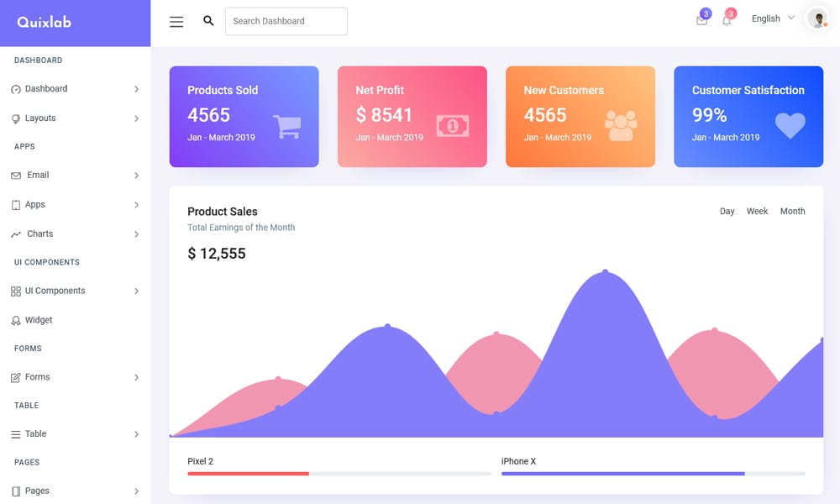
Task: Switch to the Week view tab
Action: (x=757, y=211)
